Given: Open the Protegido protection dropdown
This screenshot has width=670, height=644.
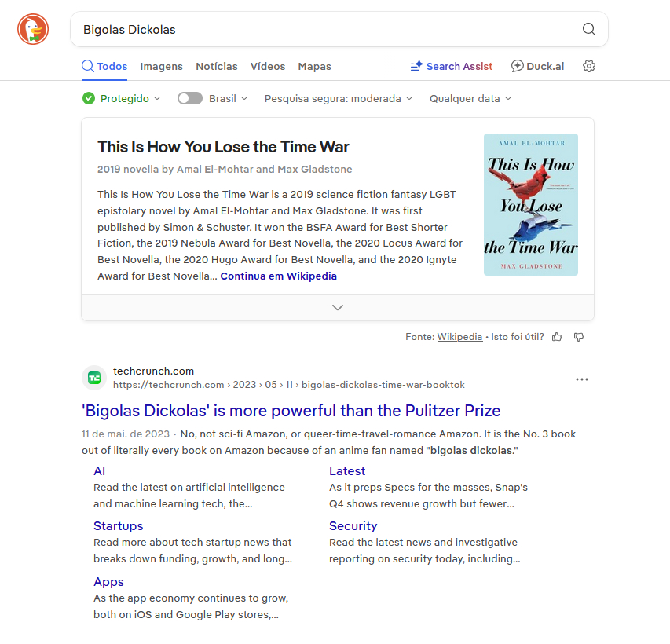Looking at the screenshot, I should coord(122,98).
